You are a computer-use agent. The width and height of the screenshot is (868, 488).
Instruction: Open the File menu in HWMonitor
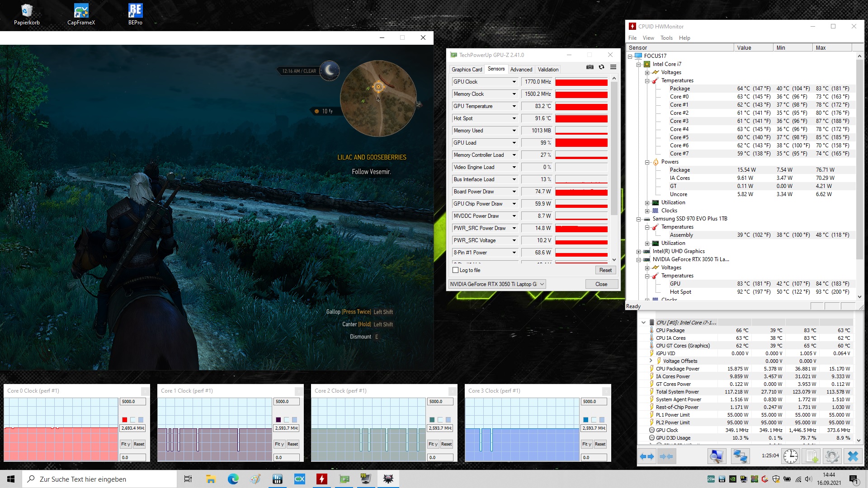click(x=632, y=38)
